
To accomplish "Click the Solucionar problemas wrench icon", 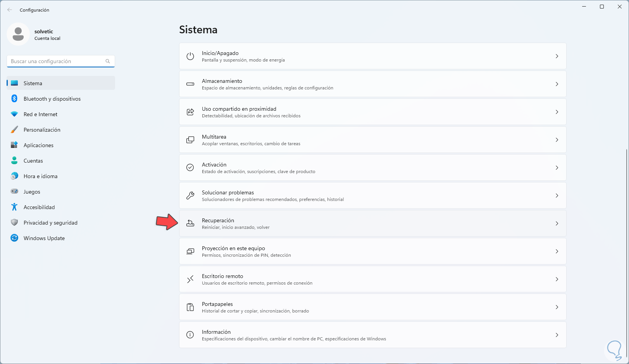I will coord(190,196).
